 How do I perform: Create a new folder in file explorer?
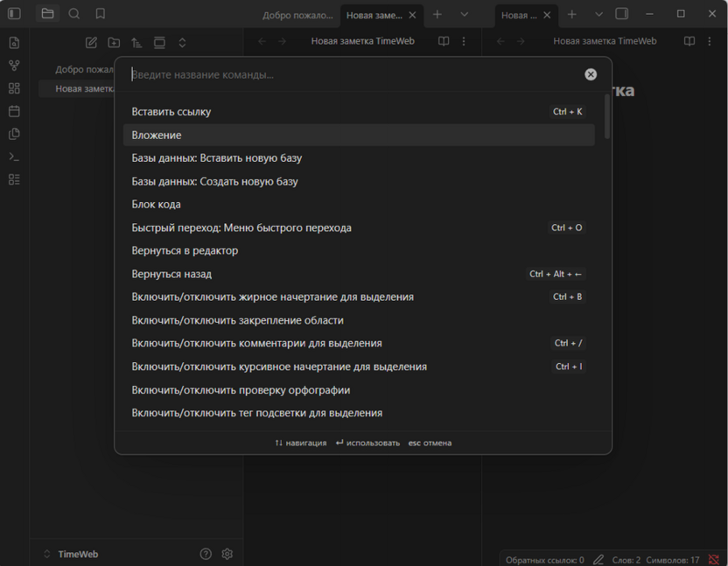[114, 42]
